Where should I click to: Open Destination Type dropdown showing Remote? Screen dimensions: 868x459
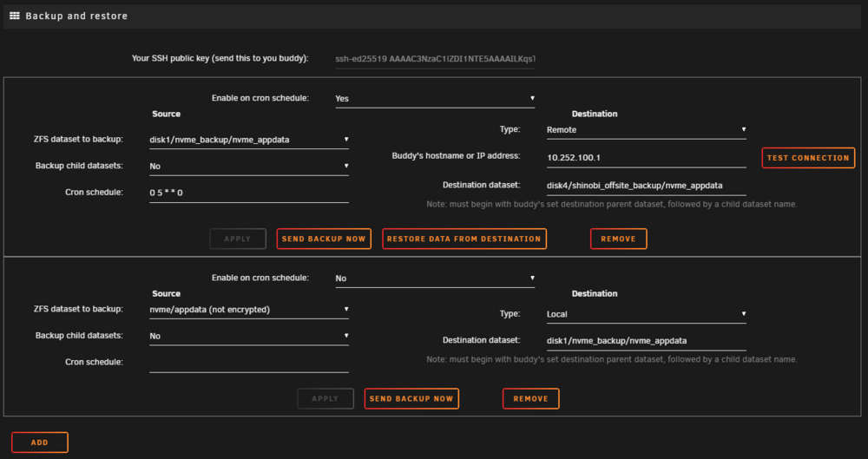pyautogui.click(x=647, y=129)
